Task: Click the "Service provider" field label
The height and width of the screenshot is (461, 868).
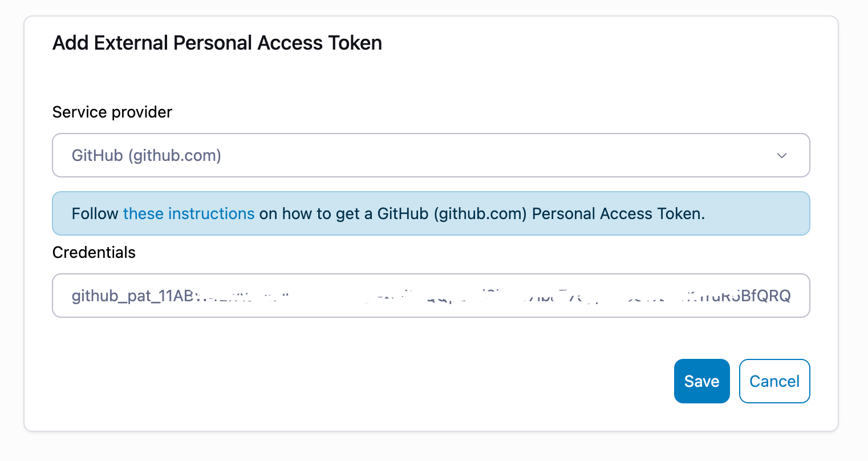Action: tap(112, 112)
